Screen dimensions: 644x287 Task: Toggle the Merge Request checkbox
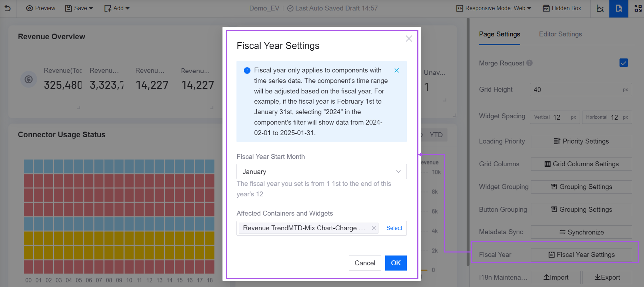coord(623,63)
